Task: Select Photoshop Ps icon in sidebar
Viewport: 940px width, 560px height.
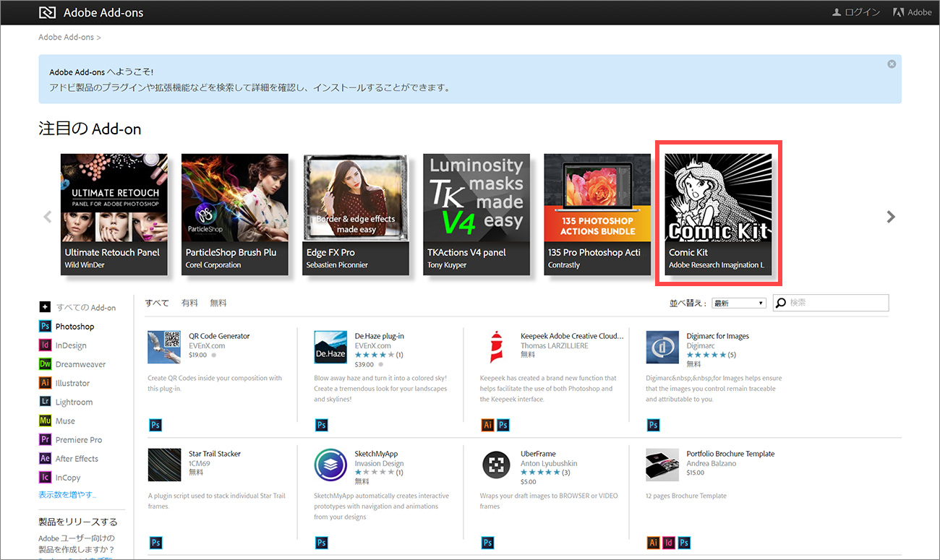Action: [45, 326]
